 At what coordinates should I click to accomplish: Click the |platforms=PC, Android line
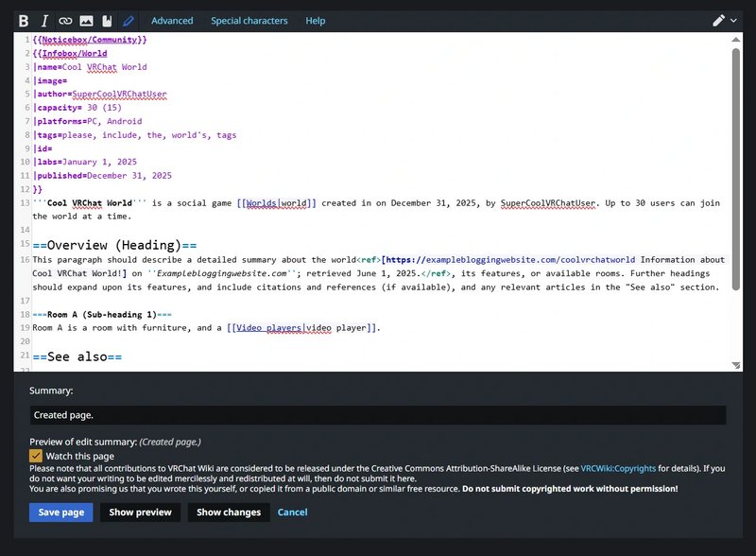tap(87, 121)
